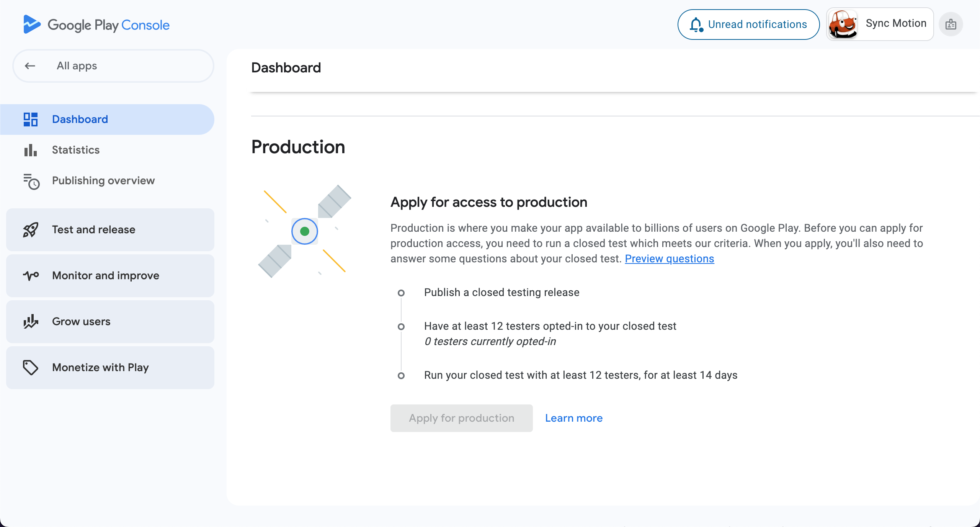The image size is (980, 527).
Task: Click the Grow users chart icon
Action: [x=31, y=322]
